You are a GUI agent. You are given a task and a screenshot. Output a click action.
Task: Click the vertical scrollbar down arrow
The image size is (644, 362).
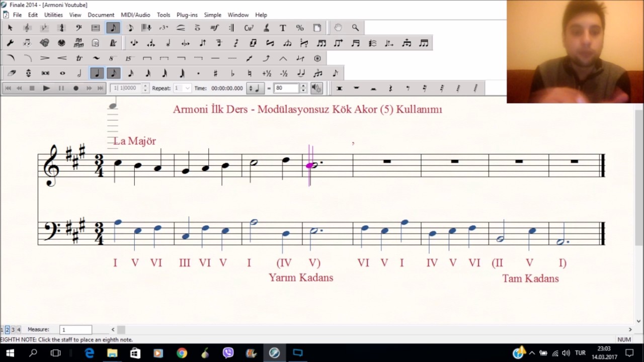click(639, 321)
